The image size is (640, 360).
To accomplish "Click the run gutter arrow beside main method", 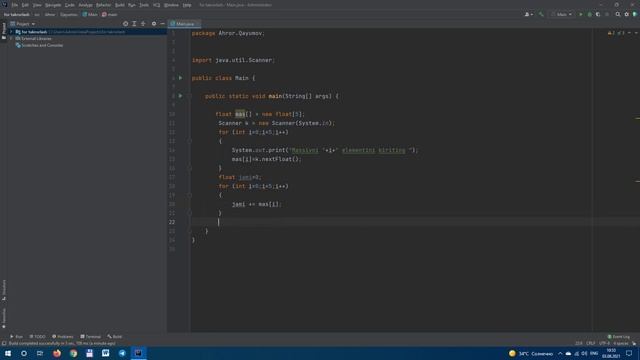I will click(x=180, y=96).
